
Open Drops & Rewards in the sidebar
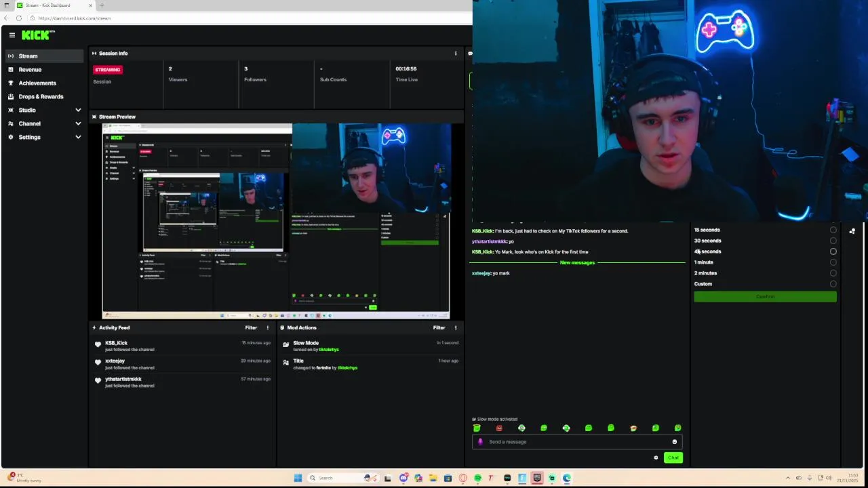(43, 97)
